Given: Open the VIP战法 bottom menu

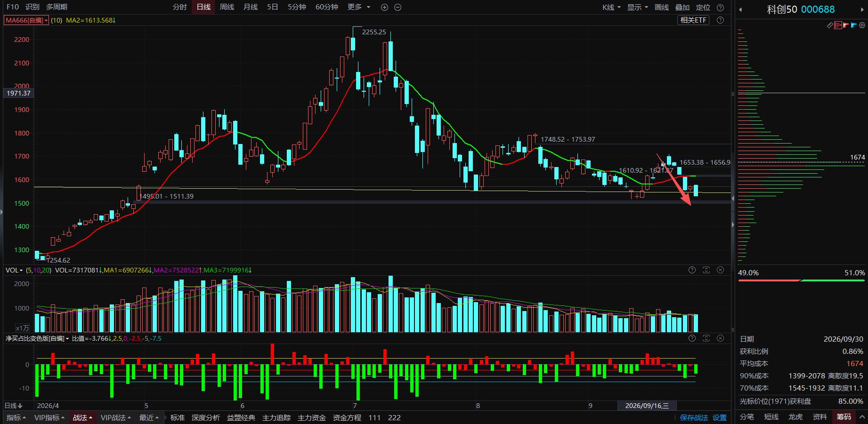Looking at the screenshot, I should pyautogui.click(x=116, y=417).
